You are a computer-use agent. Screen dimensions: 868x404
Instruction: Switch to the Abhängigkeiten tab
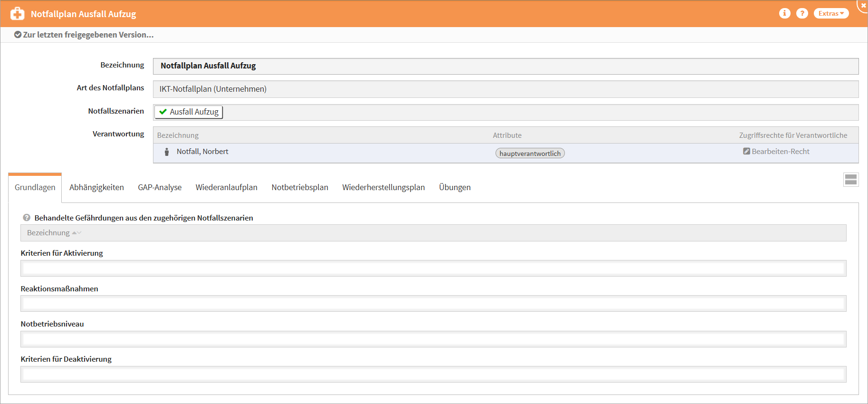click(96, 187)
